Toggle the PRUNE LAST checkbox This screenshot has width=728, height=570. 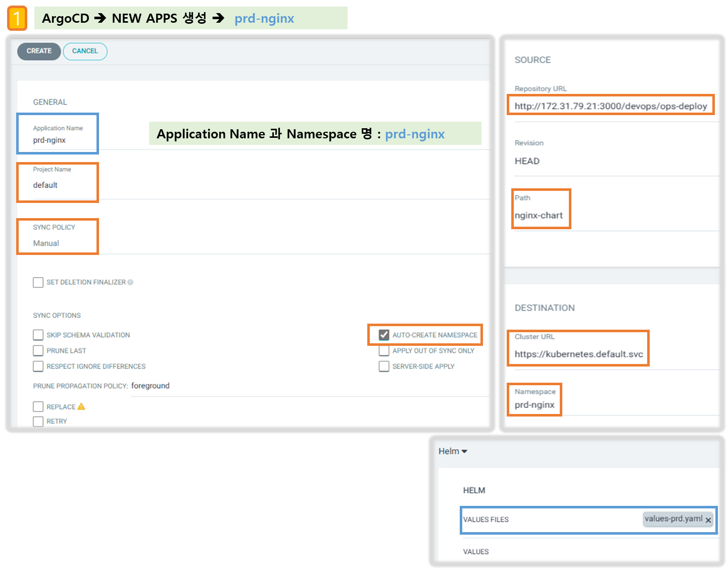(38, 350)
